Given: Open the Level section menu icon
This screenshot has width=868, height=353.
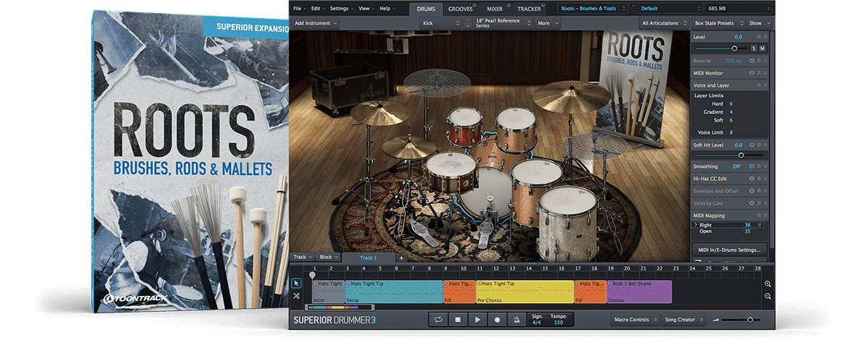Looking at the screenshot, I should (759, 36).
